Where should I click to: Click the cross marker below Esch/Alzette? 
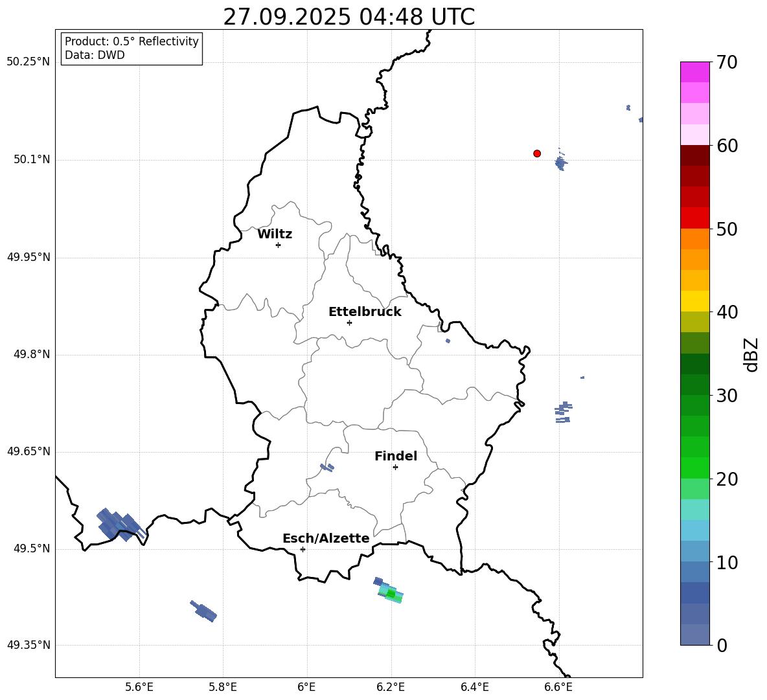coord(303,549)
